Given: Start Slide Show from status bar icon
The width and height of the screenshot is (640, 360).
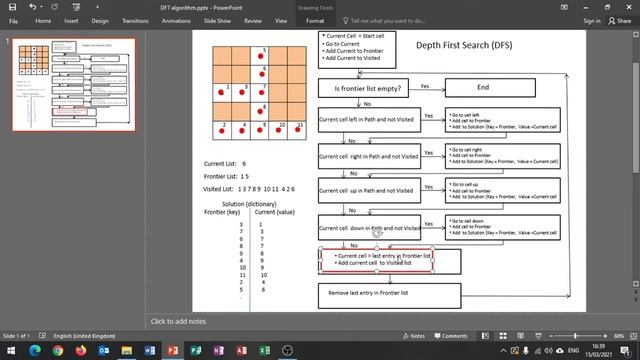Looking at the screenshot, I should (538, 336).
